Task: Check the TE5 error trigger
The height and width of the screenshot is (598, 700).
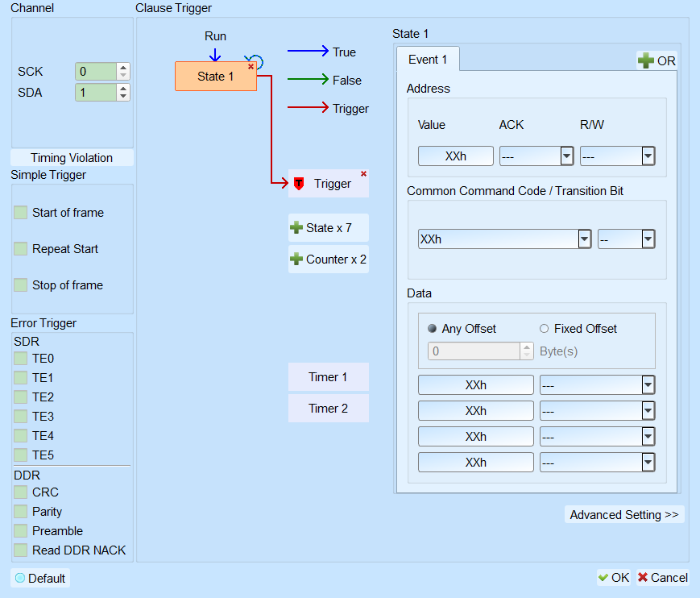Action: point(20,455)
